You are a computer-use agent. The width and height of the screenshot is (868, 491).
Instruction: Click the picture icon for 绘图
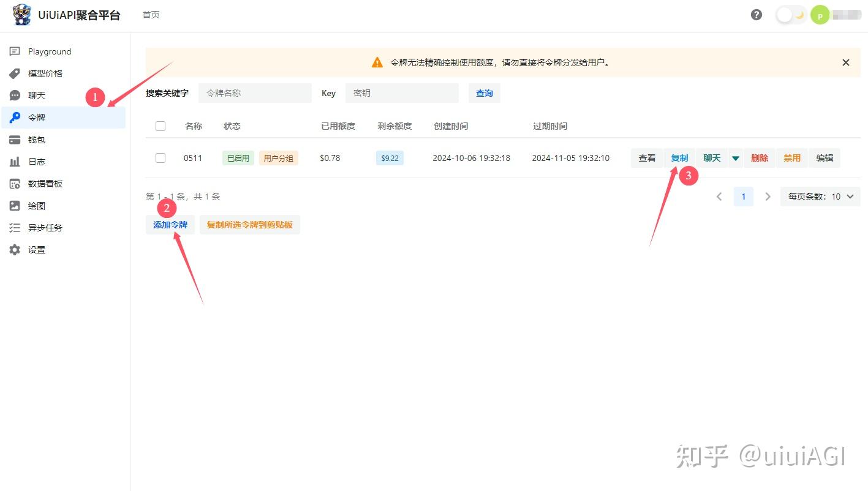pyautogui.click(x=15, y=206)
